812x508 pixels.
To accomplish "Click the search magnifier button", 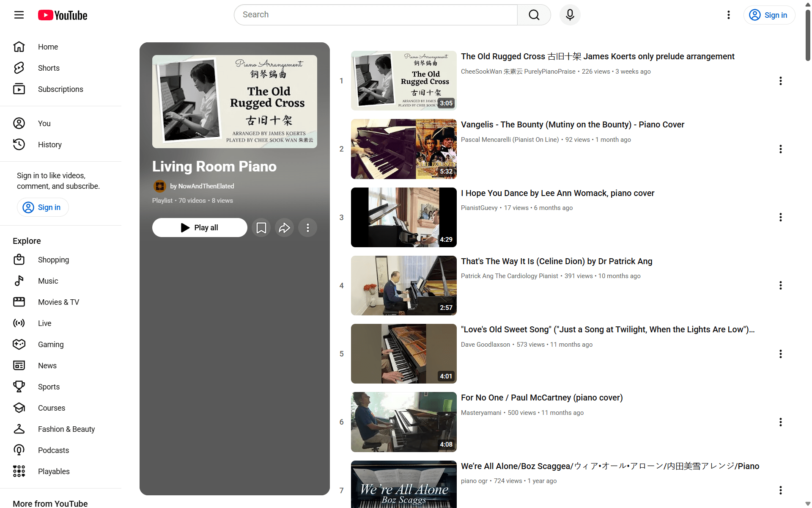I will tap(534, 15).
